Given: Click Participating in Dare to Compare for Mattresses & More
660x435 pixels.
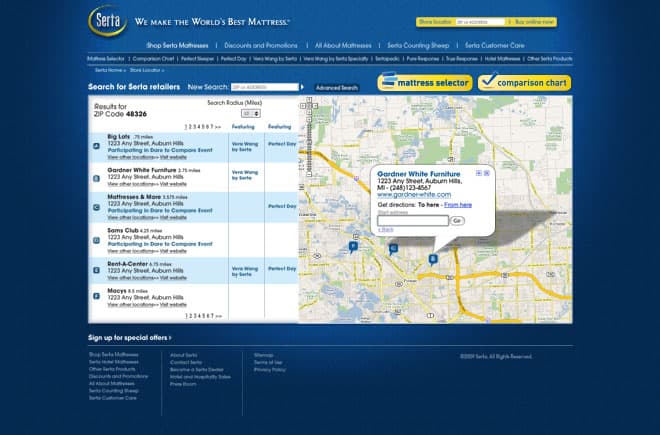Looking at the screenshot, I should [160, 211].
